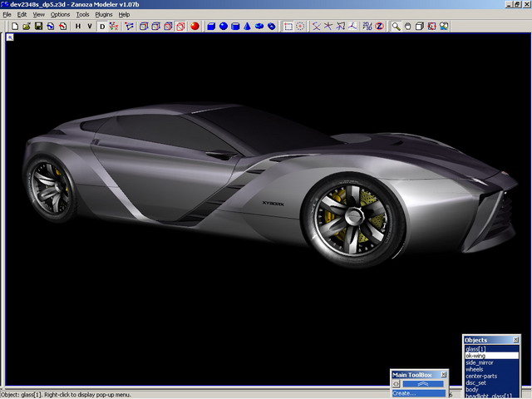Click the red sphere render icon

pos(194,26)
